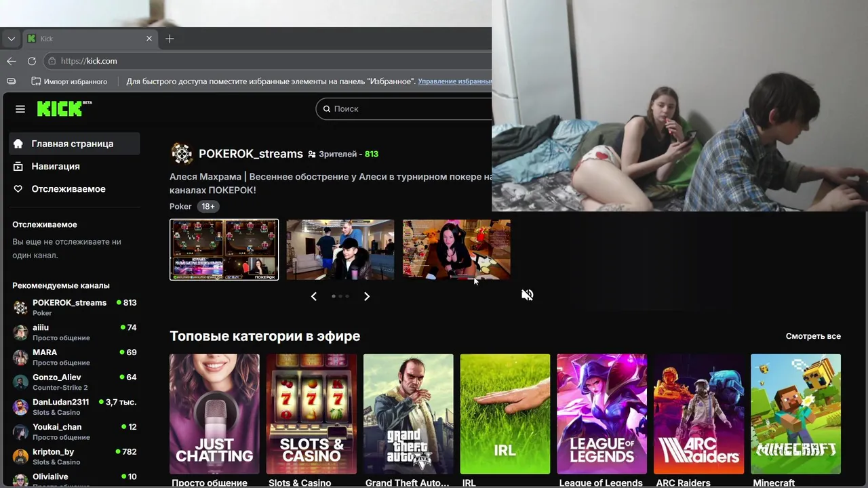
Task: Select the middle carousel stream thumbnail
Action: pyautogui.click(x=340, y=249)
